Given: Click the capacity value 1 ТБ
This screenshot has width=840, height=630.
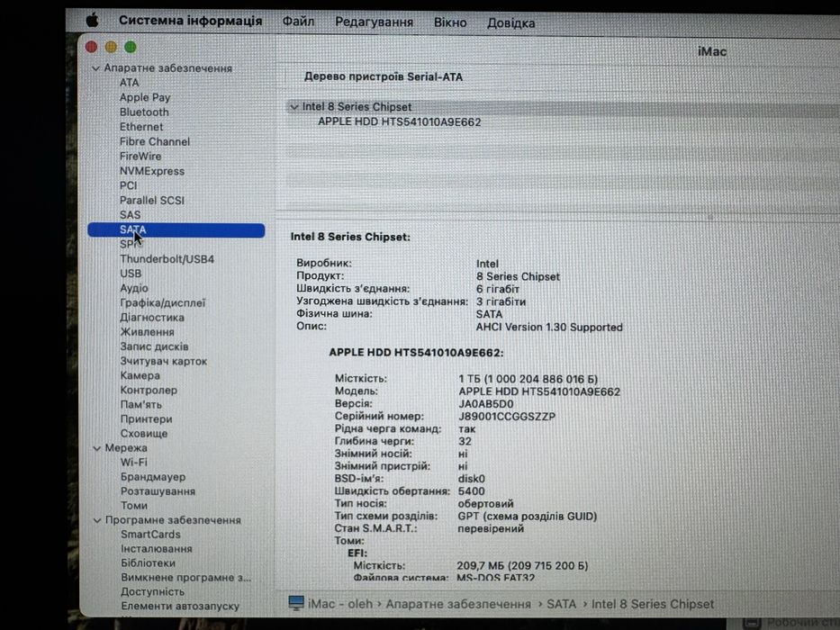Looking at the screenshot, I should (x=528, y=379).
